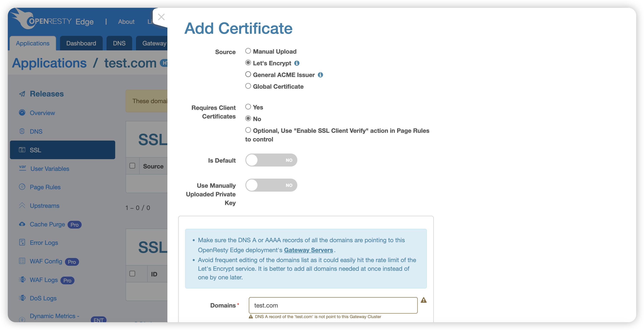Choose No for client certificates

[x=248, y=119]
